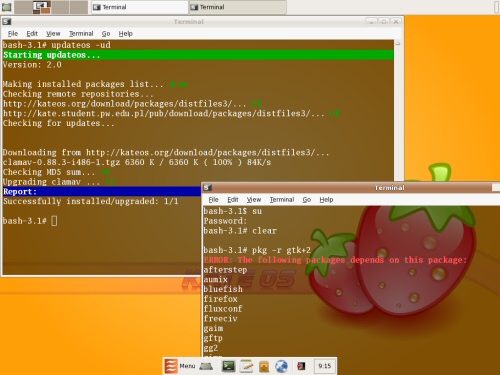Activate the second Terminal taskbar button
The width and height of the screenshot is (500, 375).
pyautogui.click(x=238, y=7)
